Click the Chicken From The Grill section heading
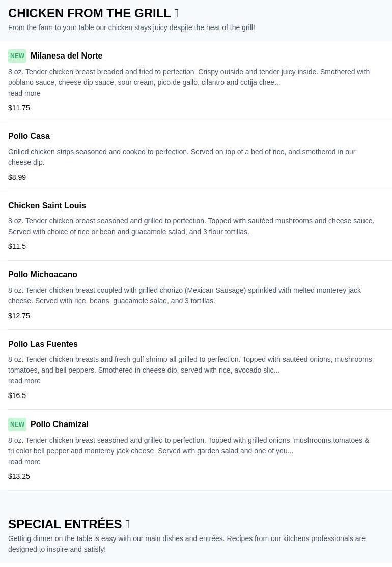This screenshot has width=392, height=567. click(90, 13)
